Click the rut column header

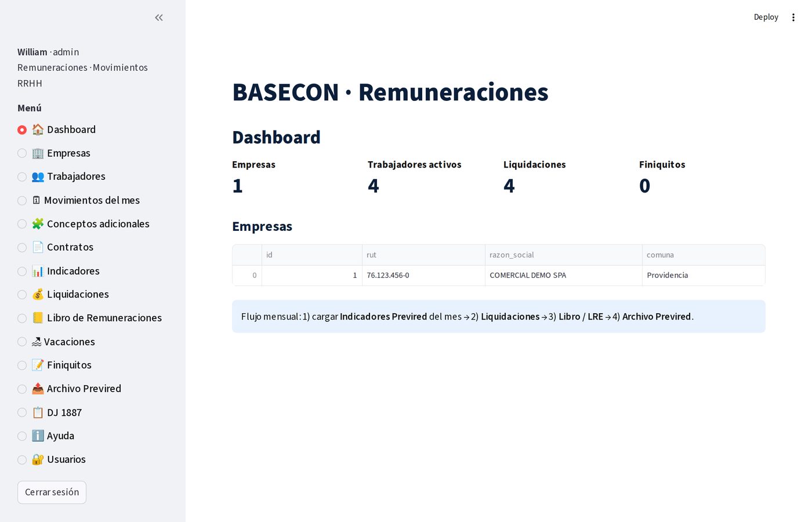click(423, 255)
